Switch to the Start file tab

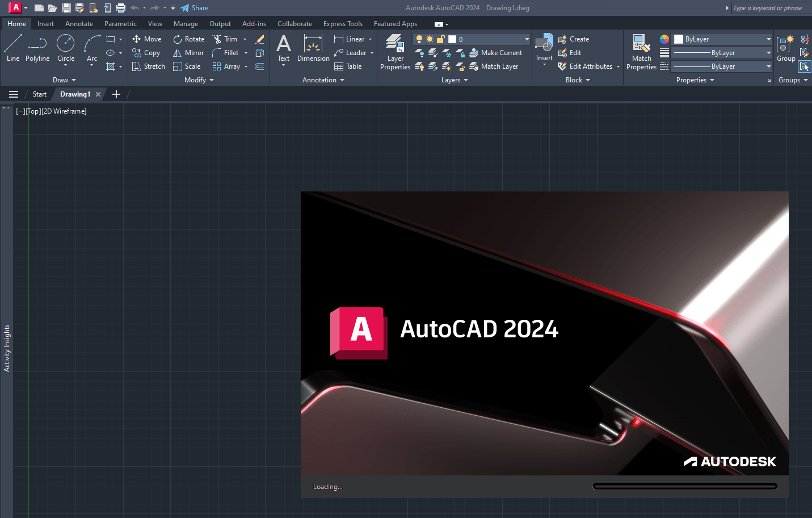pos(40,94)
